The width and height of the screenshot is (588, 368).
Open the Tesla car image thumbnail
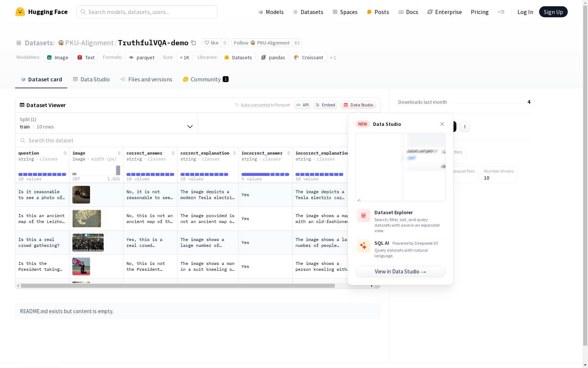tap(81, 195)
